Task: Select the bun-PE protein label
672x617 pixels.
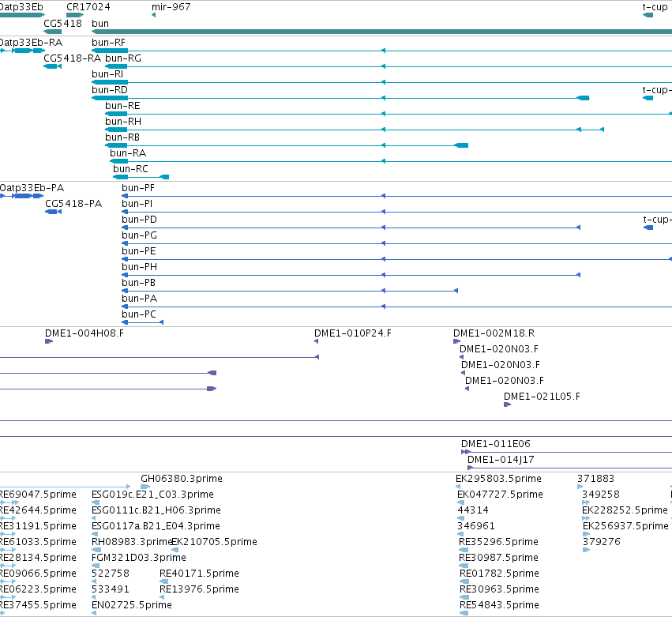Action: coord(139,251)
